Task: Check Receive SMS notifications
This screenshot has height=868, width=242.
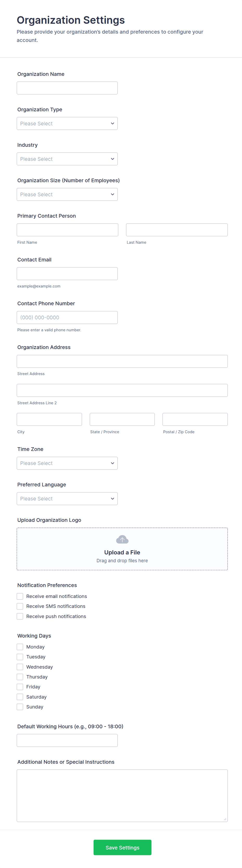Action: (x=20, y=606)
